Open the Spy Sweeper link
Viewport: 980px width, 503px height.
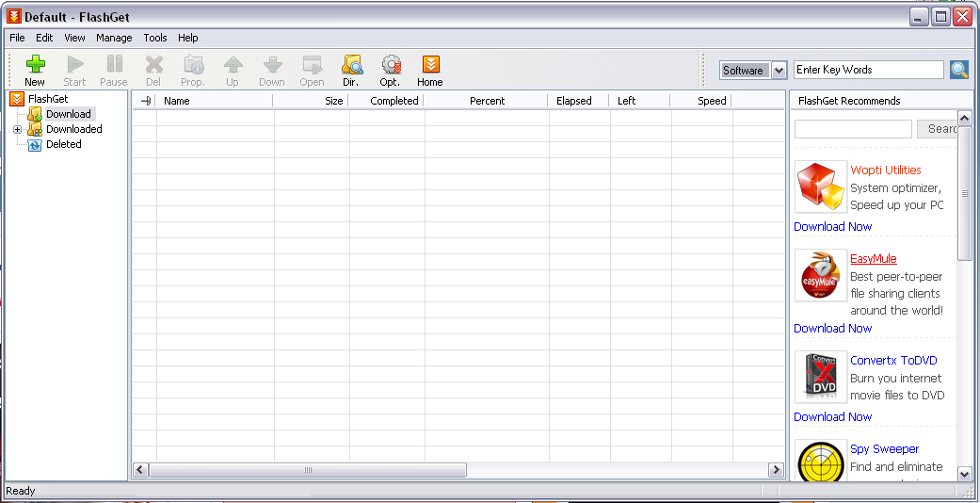pos(884,449)
